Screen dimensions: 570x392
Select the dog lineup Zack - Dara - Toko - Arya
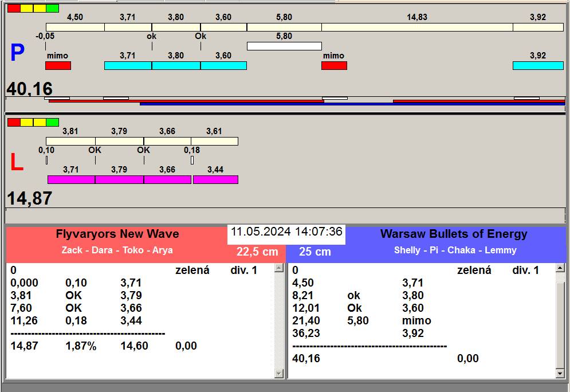click(117, 250)
